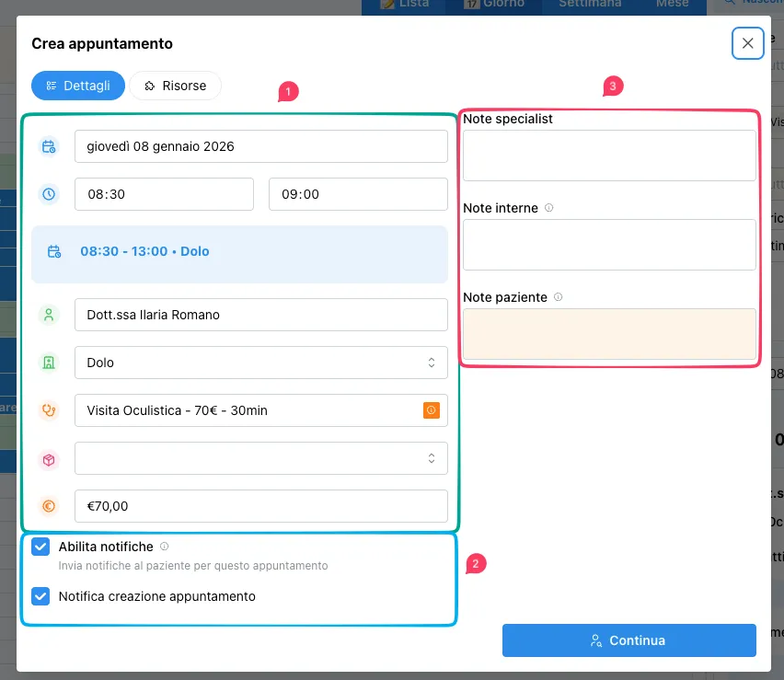Click the orange info badge in Visita Oculistica field

(431, 410)
